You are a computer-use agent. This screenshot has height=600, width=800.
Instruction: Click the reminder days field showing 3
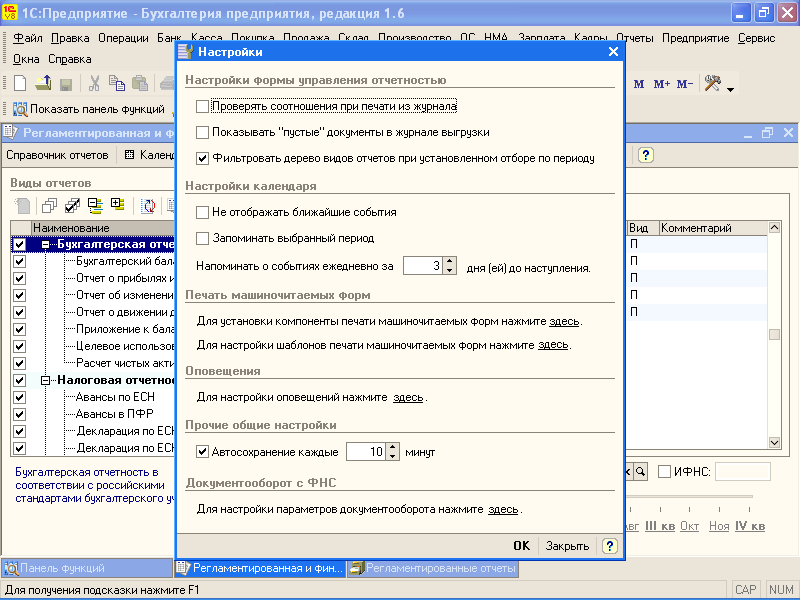click(x=423, y=266)
